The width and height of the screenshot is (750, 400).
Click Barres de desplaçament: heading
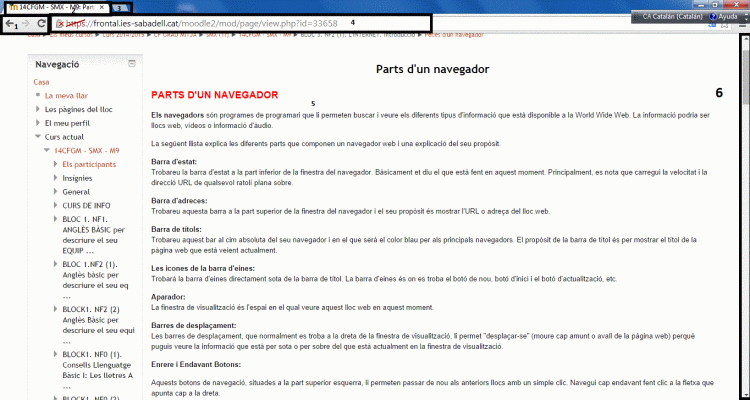(x=194, y=326)
